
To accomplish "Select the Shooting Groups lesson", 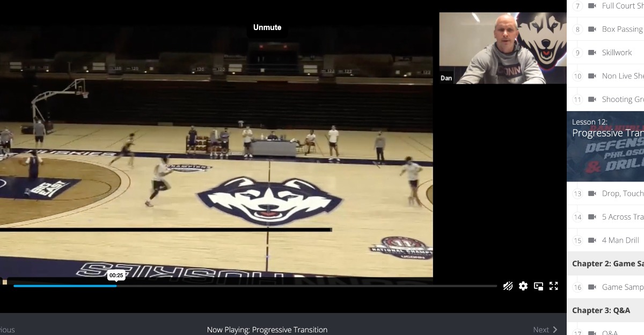I will point(623,99).
